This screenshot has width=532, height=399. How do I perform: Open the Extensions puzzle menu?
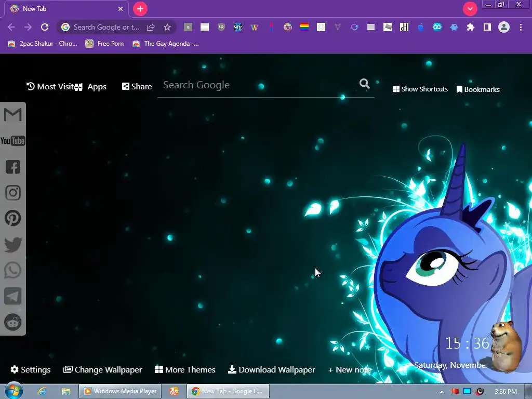click(471, 27)
